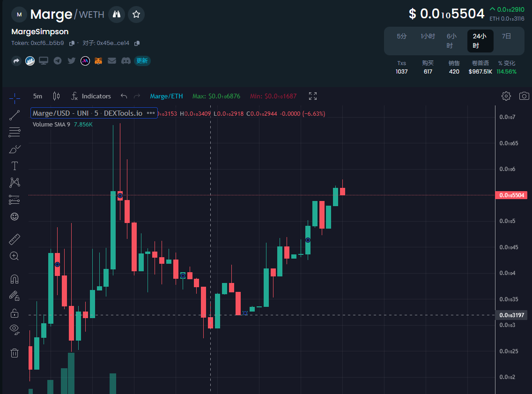532x394 pixels.
Task: Redo the chart action
Action: click(x=137, y=97)
